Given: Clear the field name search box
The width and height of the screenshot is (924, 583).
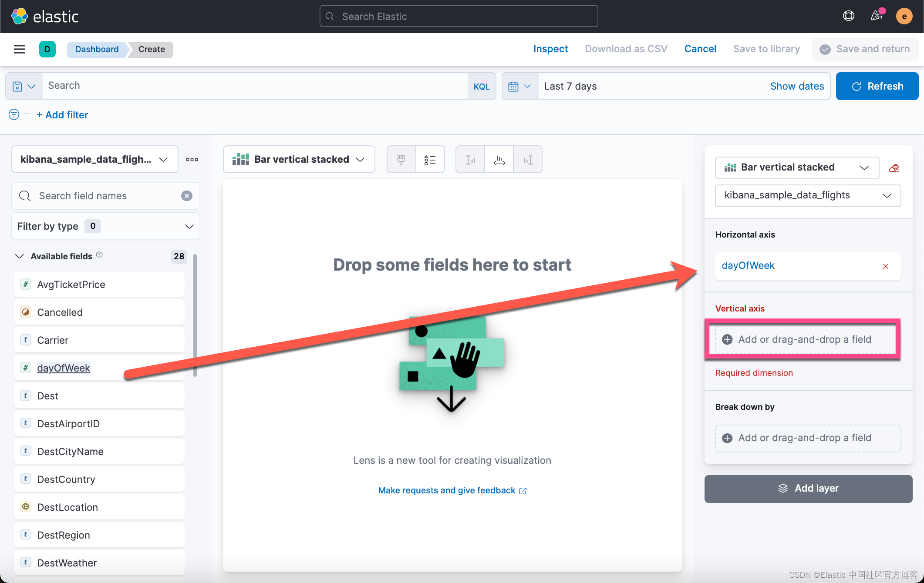Looking at the screenshot, I should pyautogui.click(x=187, y=196).
